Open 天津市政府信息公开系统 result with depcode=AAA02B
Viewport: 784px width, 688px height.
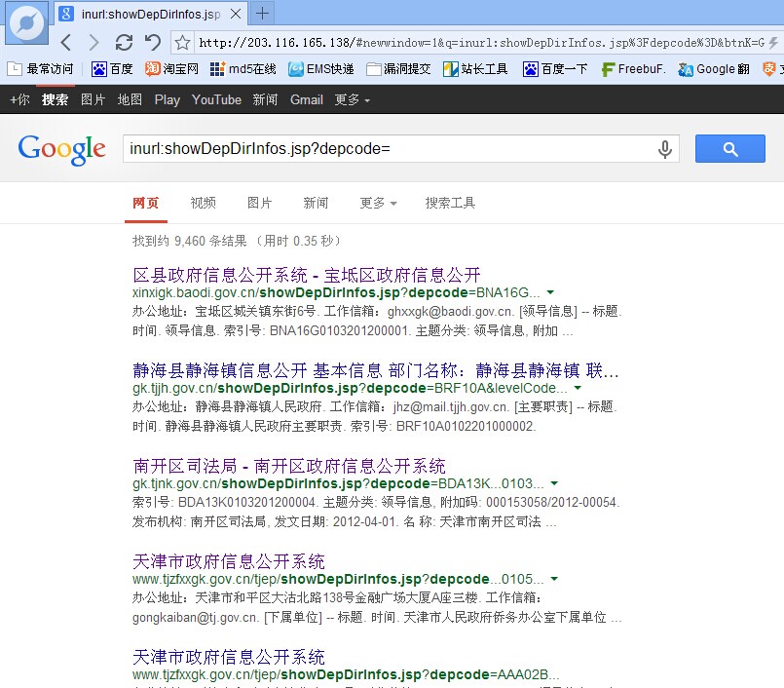click(229, 657)
